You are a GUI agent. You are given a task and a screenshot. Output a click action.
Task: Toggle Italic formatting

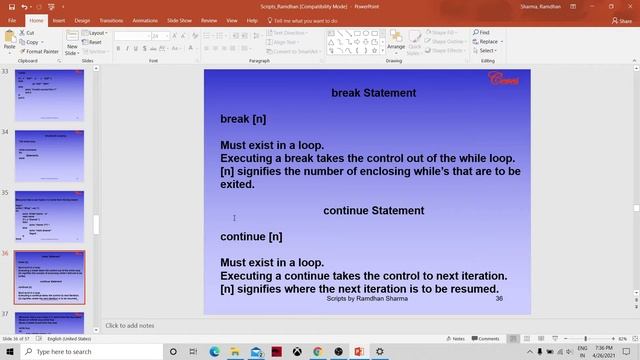tap(127, 49)
